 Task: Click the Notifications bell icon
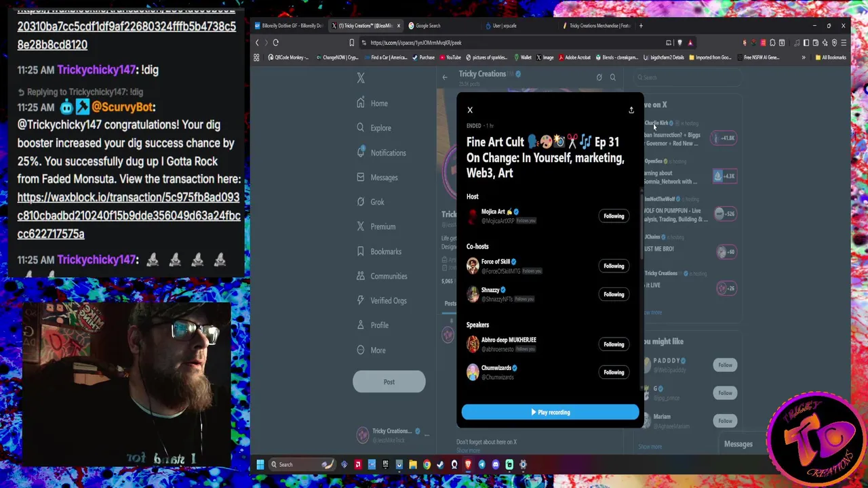pos(361,152)
